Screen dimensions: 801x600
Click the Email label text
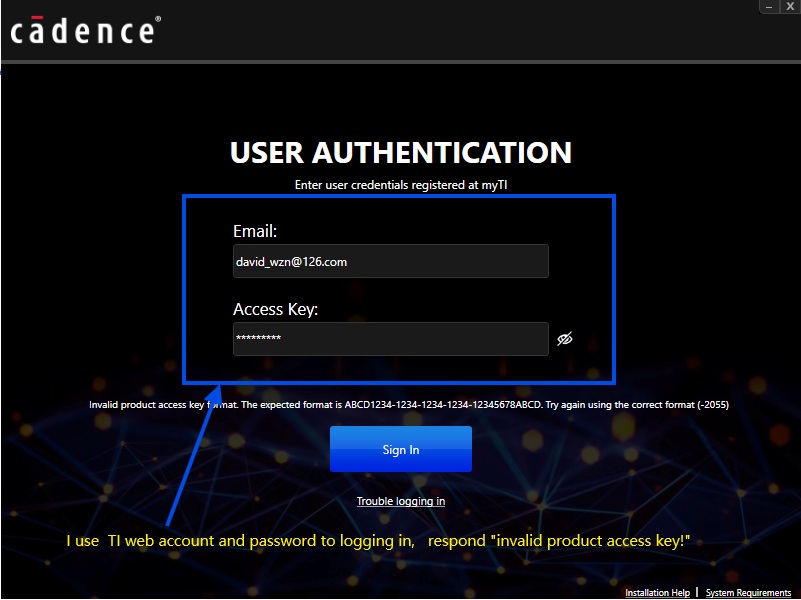coord(255,232)
